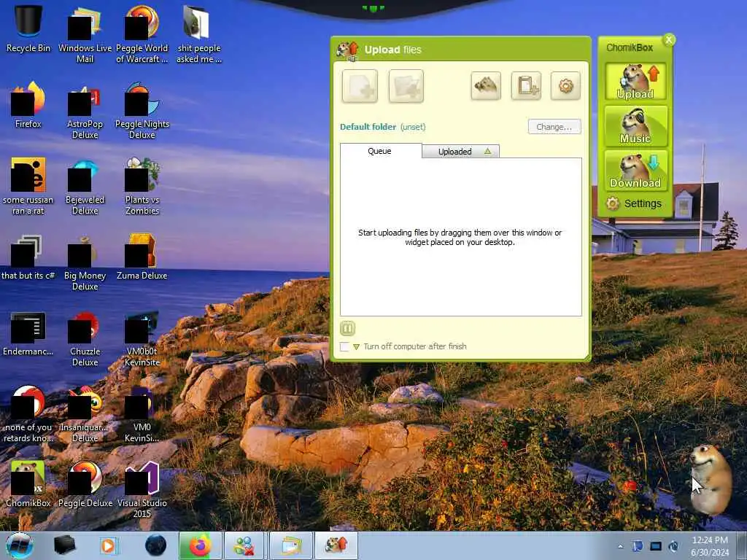Select the Plants vs Zombies desktop icon
747x560 pixels.
point(142,186)
